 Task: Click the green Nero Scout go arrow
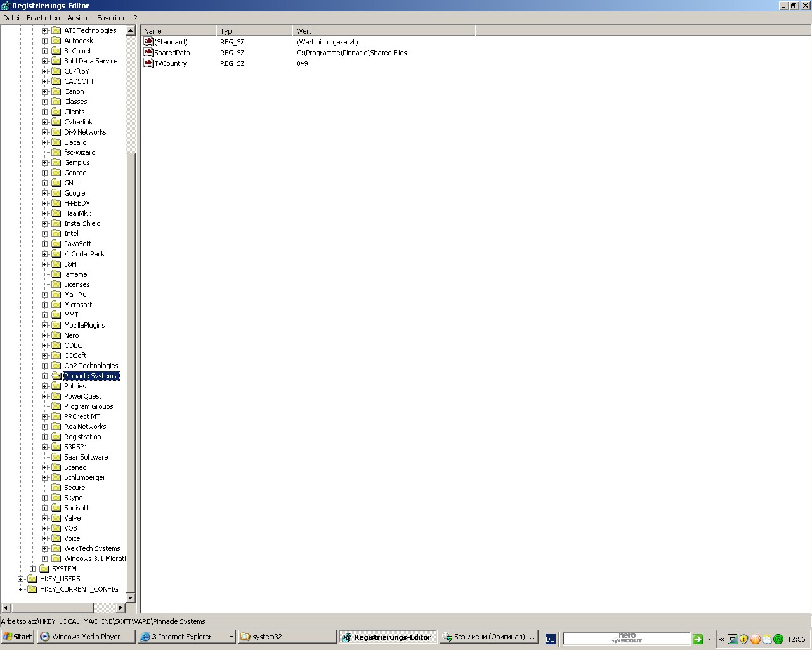point(698,639)
